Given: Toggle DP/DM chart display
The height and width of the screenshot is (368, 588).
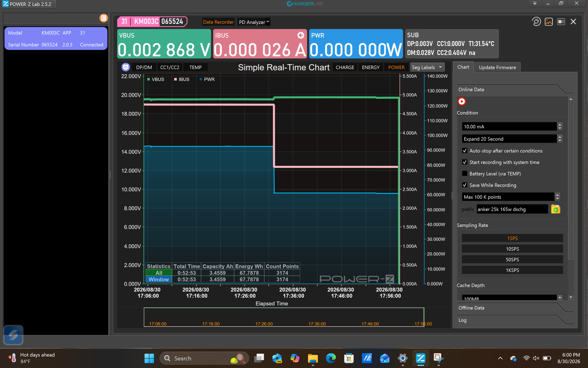Looking at the screenshot, I should click(144, 67).
